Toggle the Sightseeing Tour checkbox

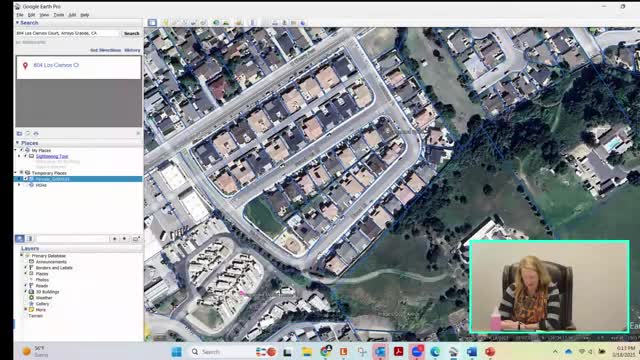pyautogui.click(x=26, y=156)
